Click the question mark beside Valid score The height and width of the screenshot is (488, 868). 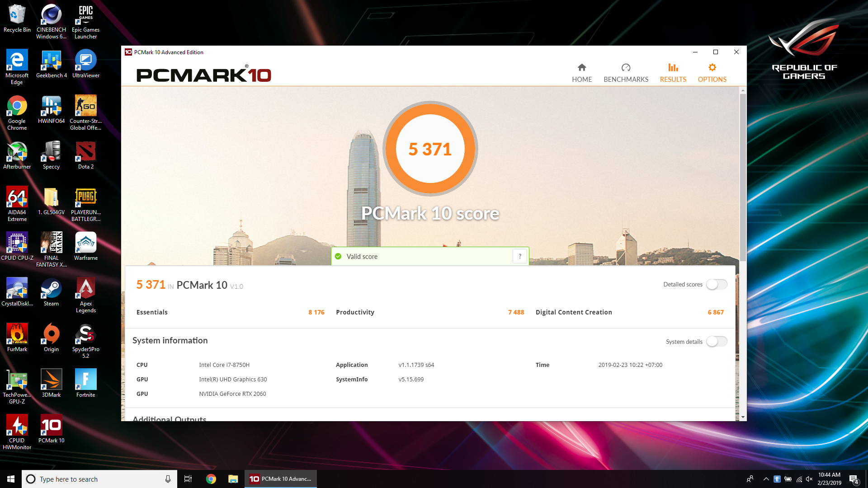(x=520, y=256)
